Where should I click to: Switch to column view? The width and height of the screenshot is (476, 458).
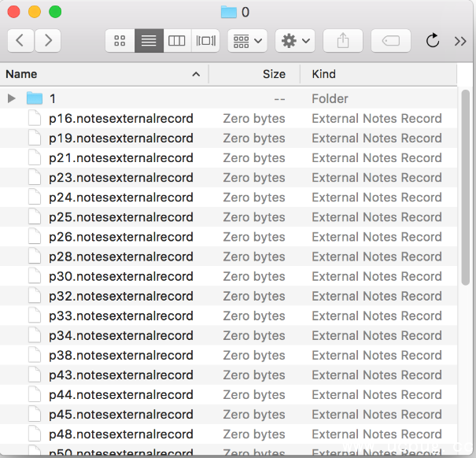(x=177, y=40)
